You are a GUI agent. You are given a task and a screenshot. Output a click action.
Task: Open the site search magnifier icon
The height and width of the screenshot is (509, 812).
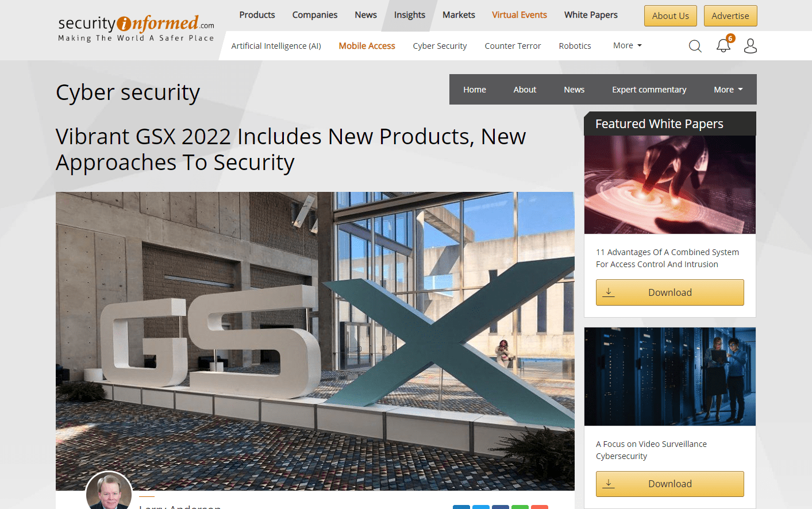(x=695, y=46)
